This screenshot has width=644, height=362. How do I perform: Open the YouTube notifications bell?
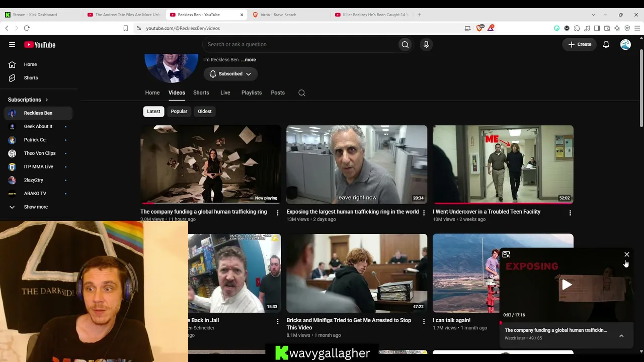[606, 44]
